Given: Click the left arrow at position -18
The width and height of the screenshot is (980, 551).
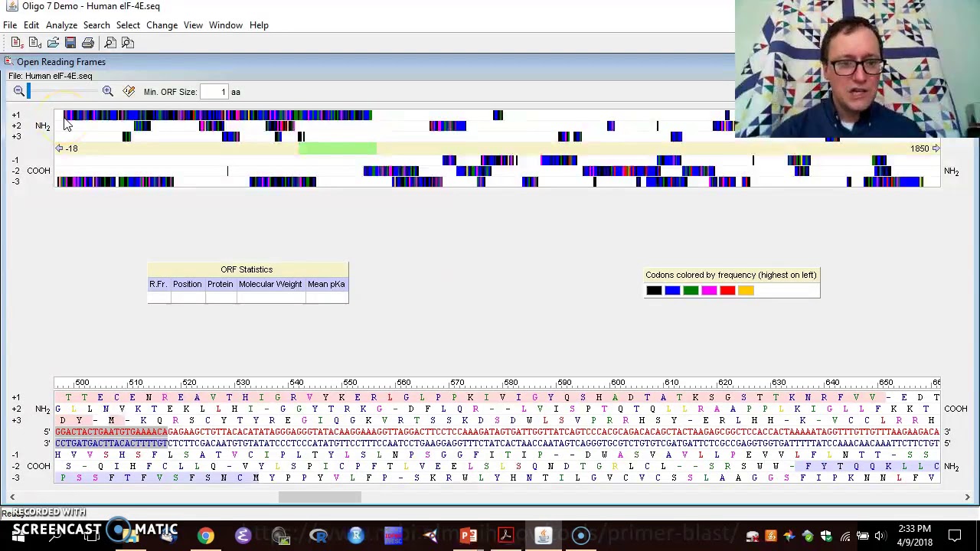Looking at the screenshot, I should 59,148.
